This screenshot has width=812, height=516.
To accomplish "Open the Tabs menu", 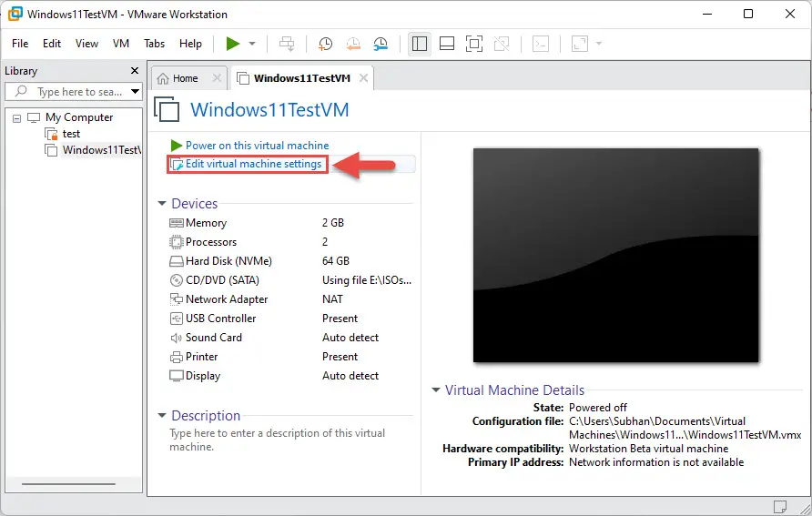I will (155, 44).
